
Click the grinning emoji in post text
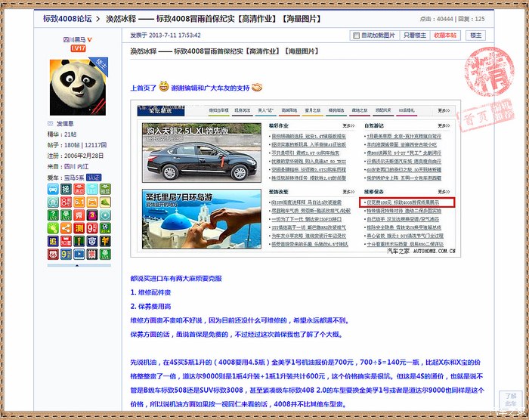pyautogui.click(x=163, y=88)
